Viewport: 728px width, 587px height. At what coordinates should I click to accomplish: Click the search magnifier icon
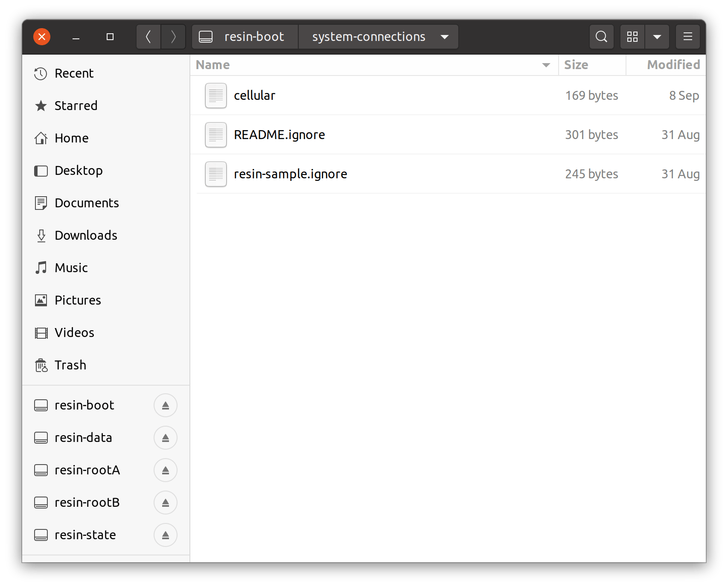click(x=601, y=37)
